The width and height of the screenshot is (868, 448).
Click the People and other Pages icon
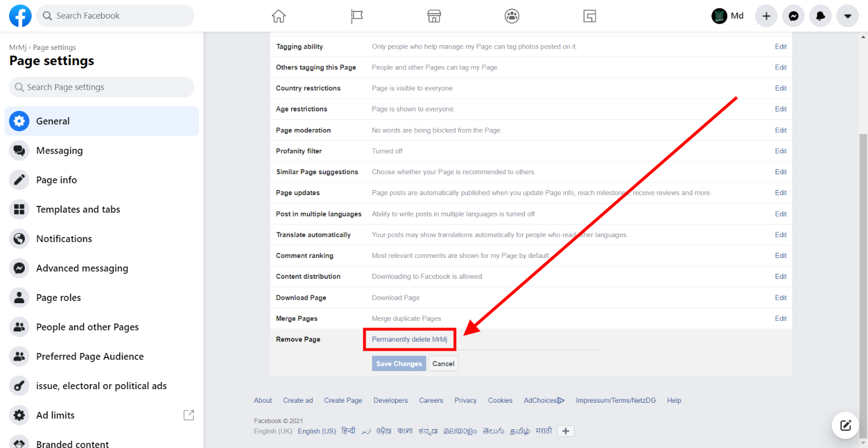pos(19,327)
